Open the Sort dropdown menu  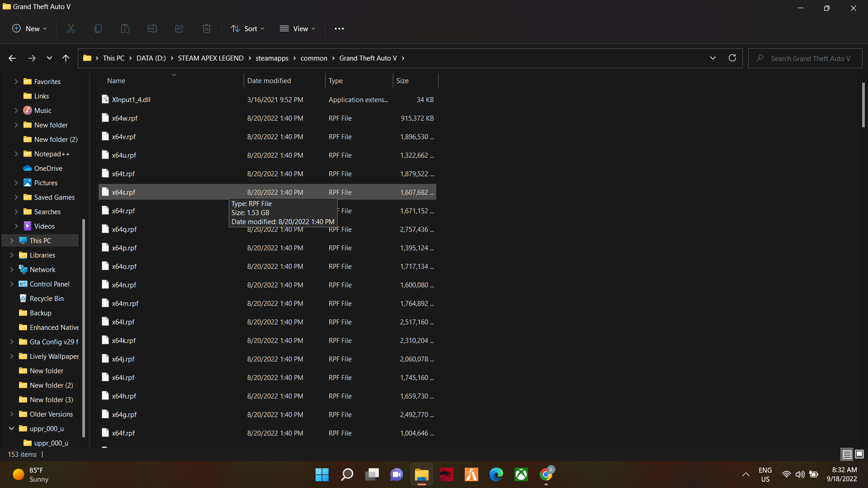click(x=247, y=28)
